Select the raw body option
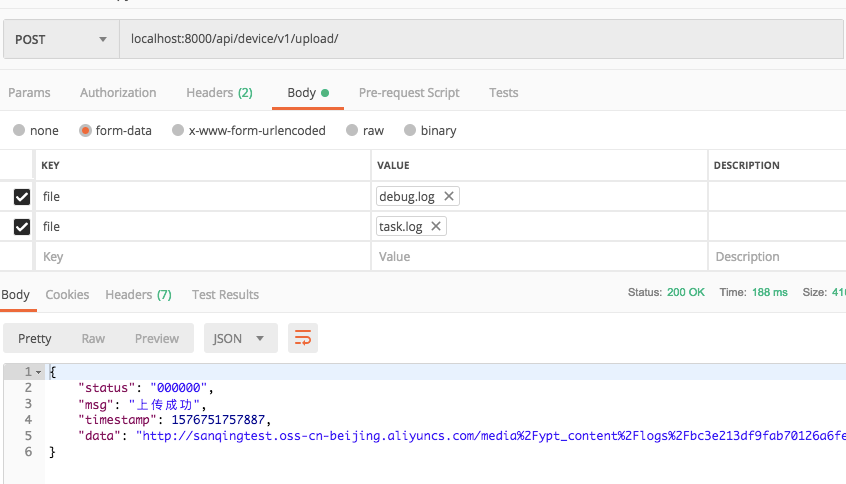This screenshot has height=484, width=846. pyautogui.click(x=351, y=130)
